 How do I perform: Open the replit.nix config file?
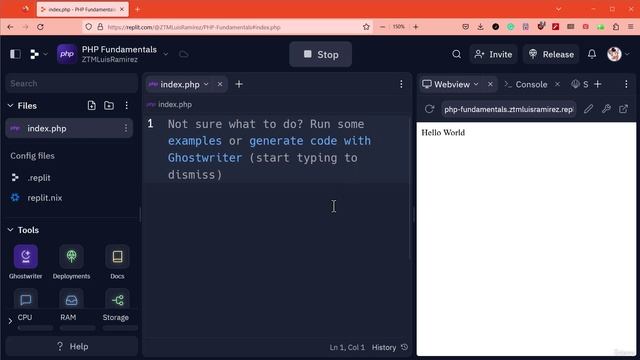pos(44,198)
